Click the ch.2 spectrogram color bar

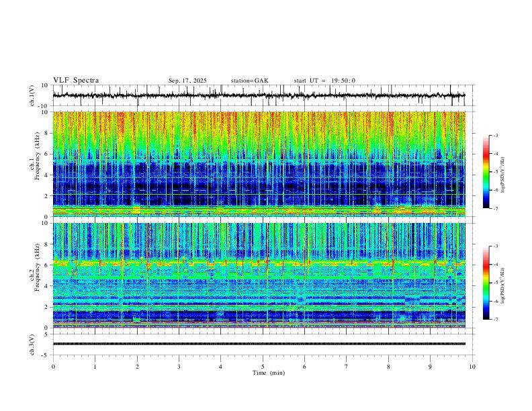486,283
